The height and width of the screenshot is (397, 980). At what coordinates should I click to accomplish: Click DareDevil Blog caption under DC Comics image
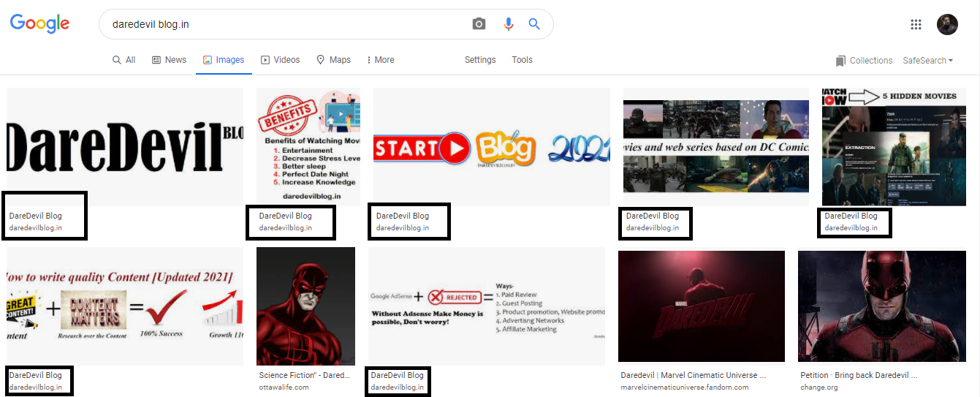[x=653, y=216]
